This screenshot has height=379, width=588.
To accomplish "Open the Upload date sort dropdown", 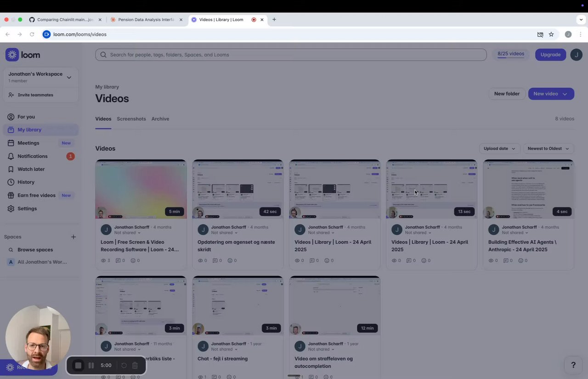I will pos(499,149).
